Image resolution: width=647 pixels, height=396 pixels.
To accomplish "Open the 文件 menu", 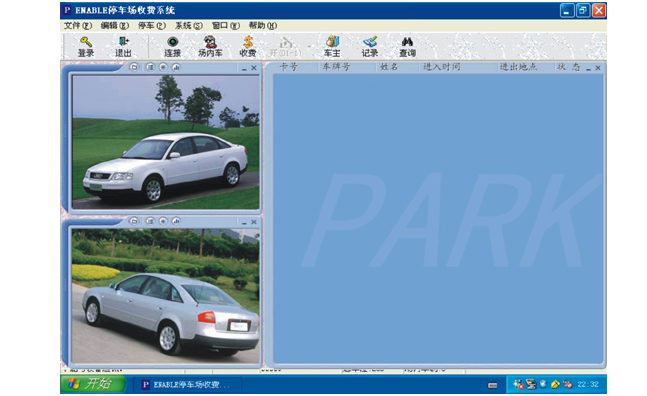I will pyautogui.click(x=77, y=26).
